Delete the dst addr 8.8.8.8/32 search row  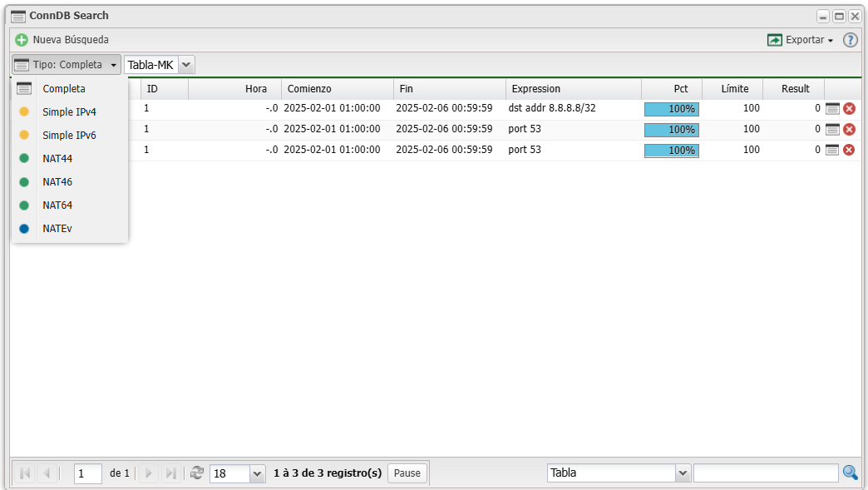click(x=849, y=109)
